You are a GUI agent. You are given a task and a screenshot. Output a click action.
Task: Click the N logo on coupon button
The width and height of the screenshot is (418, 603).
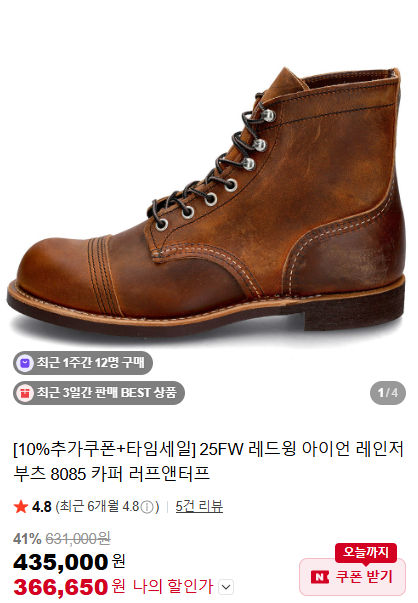[320, 577]
